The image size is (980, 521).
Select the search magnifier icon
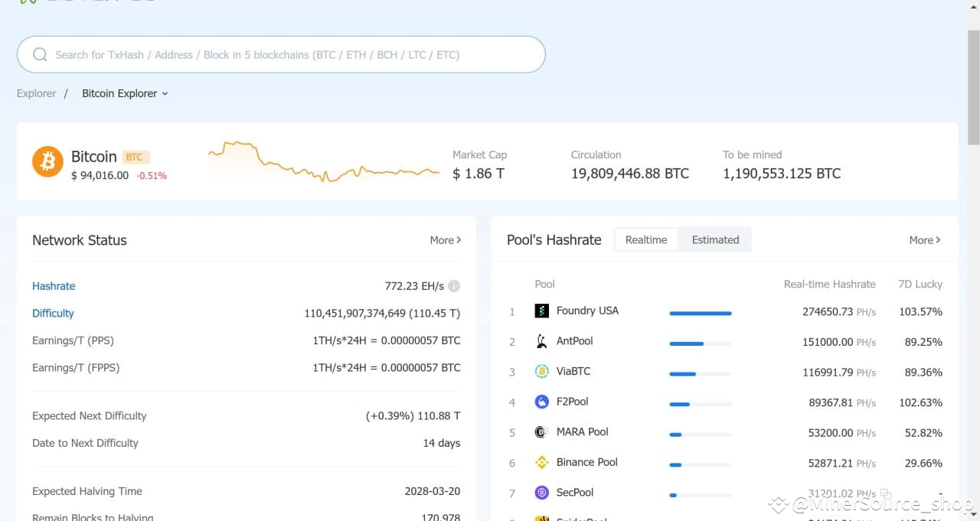39,54
